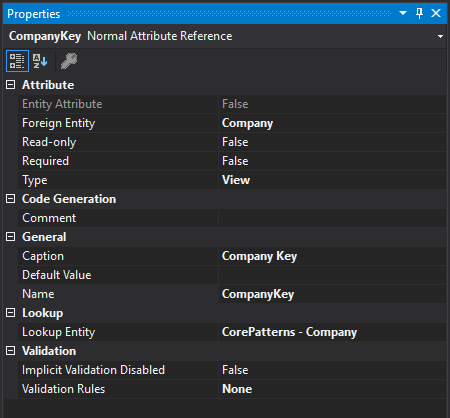This screenshot has height=418, width=450.
Task: Open the Properties window position menu arrow
Action: tap(403, 13)
